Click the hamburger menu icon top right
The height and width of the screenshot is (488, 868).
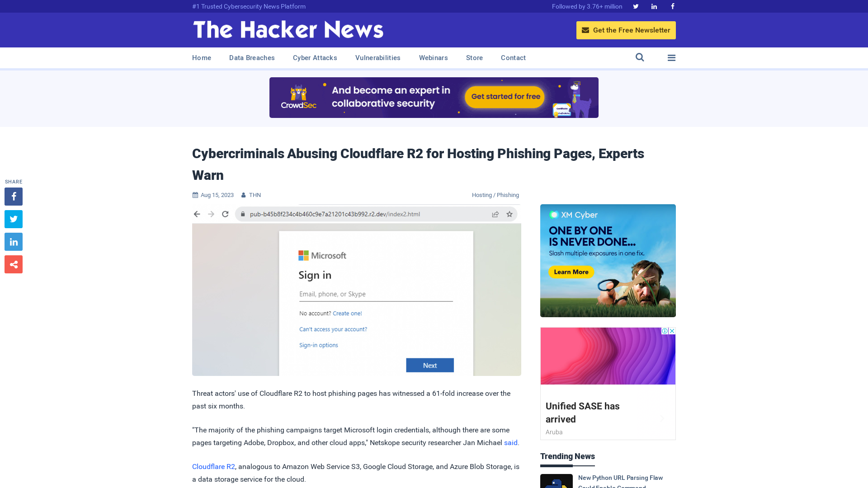tap(671, 57)
